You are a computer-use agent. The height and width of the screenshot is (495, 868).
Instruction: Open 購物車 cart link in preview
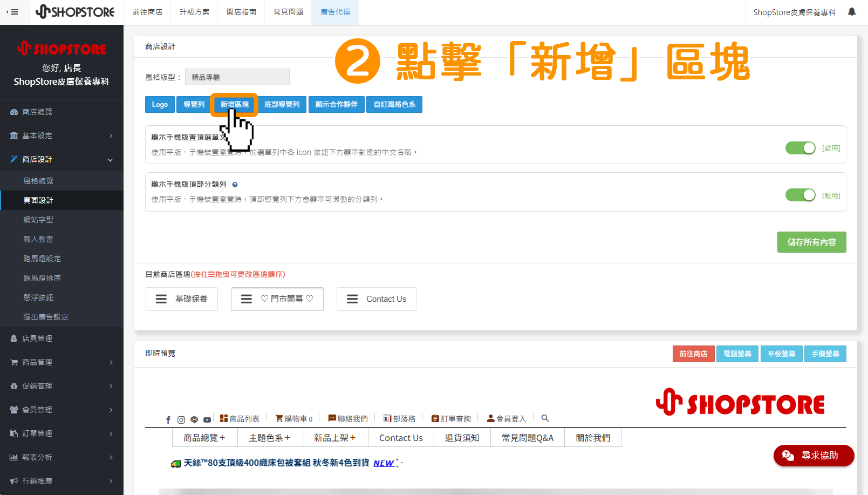coord(294,418)
